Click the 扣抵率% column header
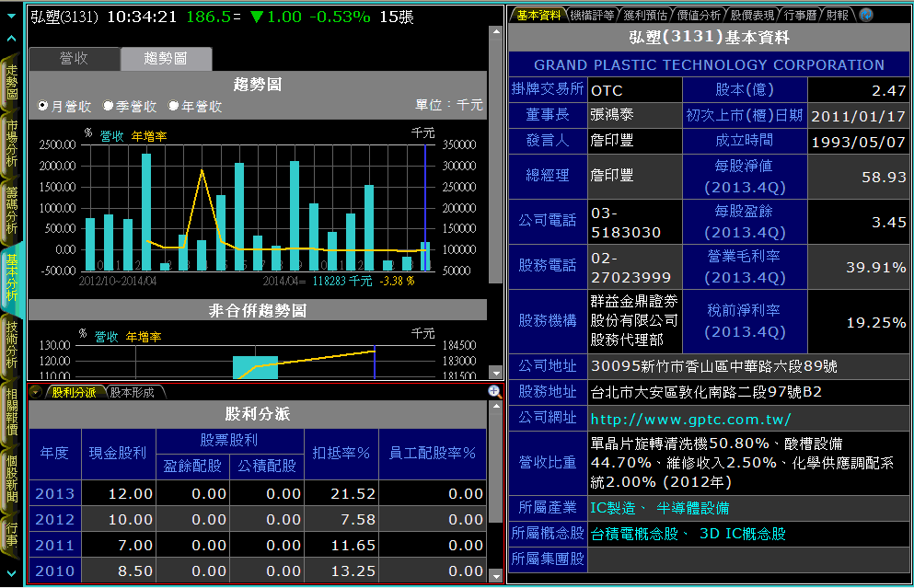The width and height of the screenshot is (914, 588). pyautogui.click(x=341, y=454)
